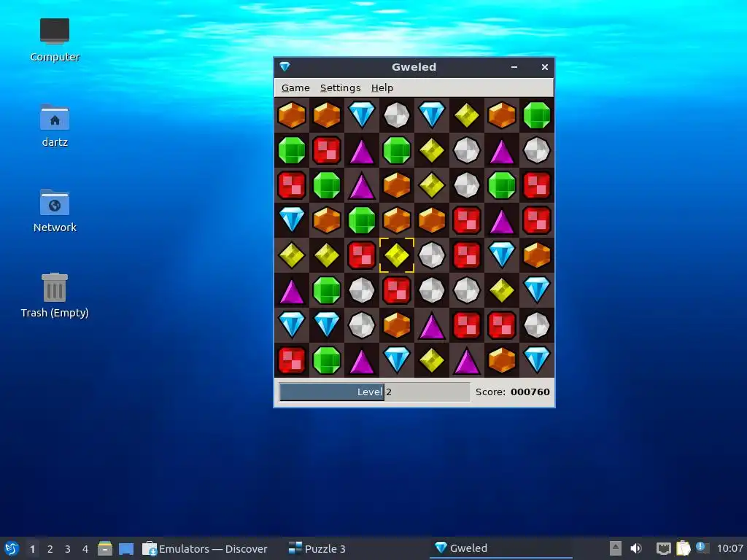
Task: Click the show desktop taskbar icon
Action: [x=126, y=548]
